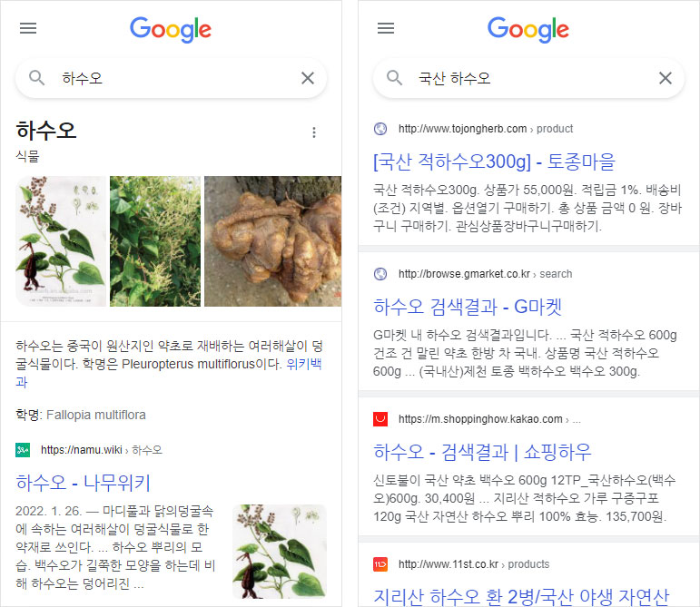Open '하수오 - 검색결과 | 쇼핑하우' result

coord(482,451)
